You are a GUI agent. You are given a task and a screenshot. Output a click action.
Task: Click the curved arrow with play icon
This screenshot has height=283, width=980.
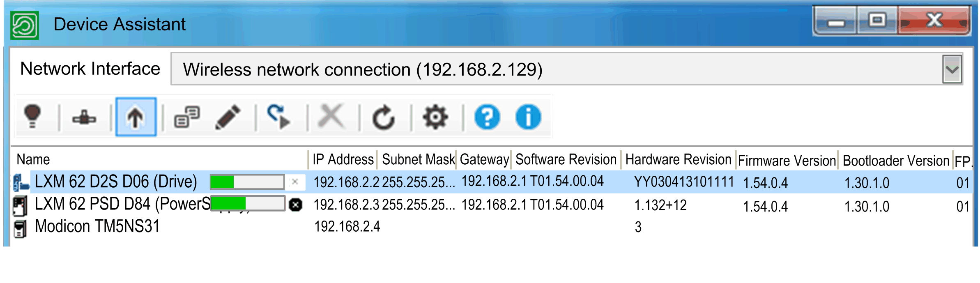point(279,117)
